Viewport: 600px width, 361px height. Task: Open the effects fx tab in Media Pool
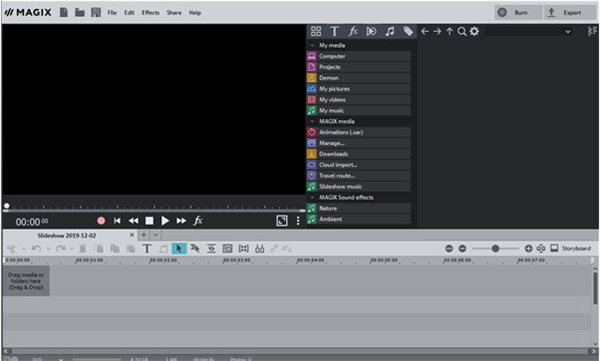click(x=353, y=31)
